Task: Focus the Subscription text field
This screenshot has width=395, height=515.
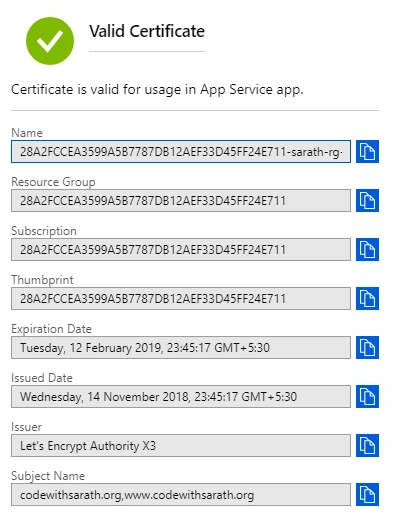Action: pos(181,250)
